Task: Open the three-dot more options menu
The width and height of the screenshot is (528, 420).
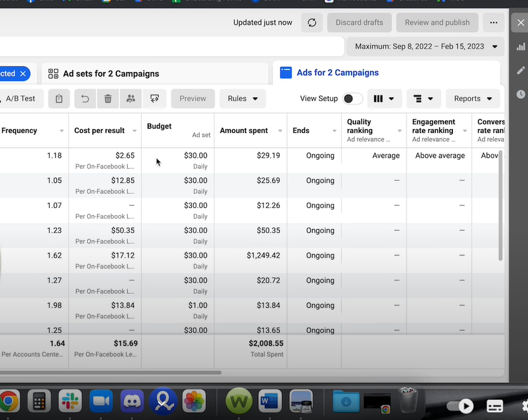Action: (494, 22)
